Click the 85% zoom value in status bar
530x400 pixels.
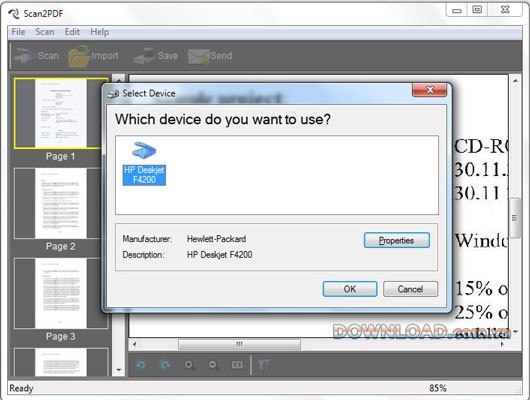[438, 388]
